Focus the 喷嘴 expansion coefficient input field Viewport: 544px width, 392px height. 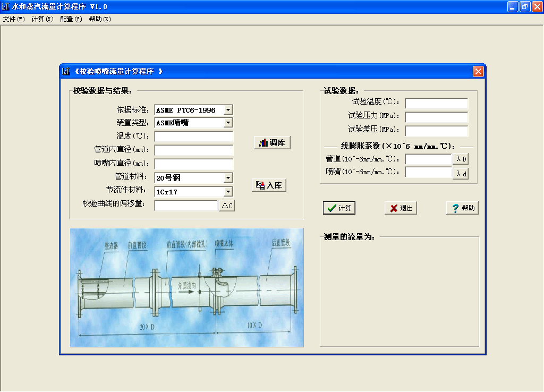pyautogui.click(x=429, y=172)
